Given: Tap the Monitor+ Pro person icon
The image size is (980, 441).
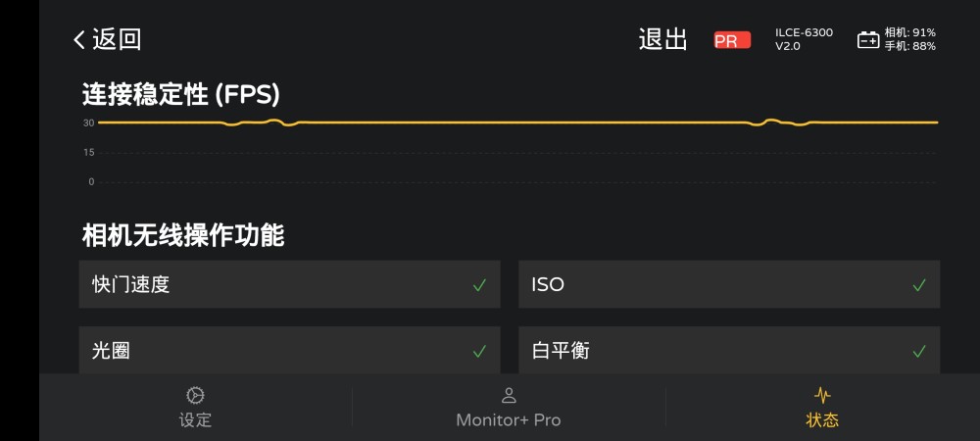Looking at the screenshot, I should tap(509, 395).
